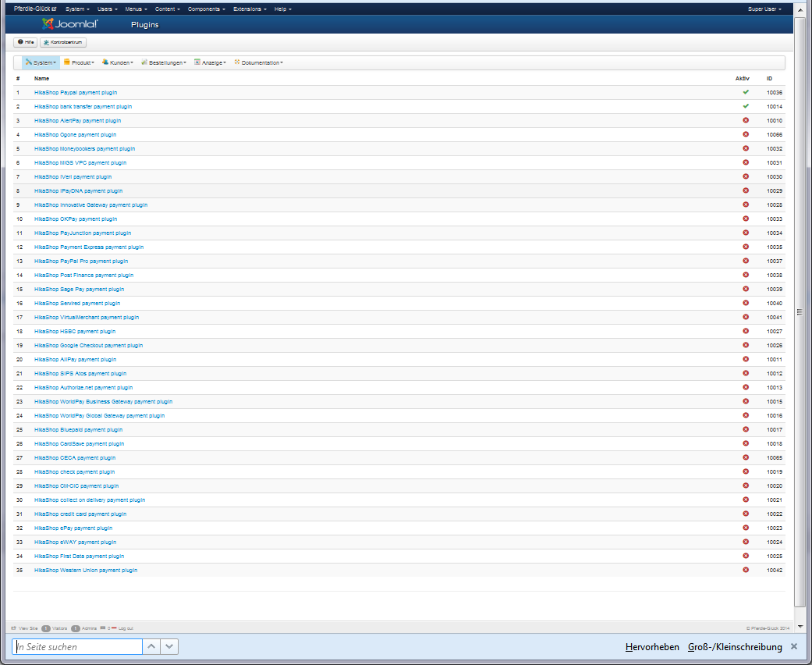Image resolution: width=812 pixels, height=665 pixels.
Task: Focus the 'In Seite suchen' search field
Action: point(77,646)
